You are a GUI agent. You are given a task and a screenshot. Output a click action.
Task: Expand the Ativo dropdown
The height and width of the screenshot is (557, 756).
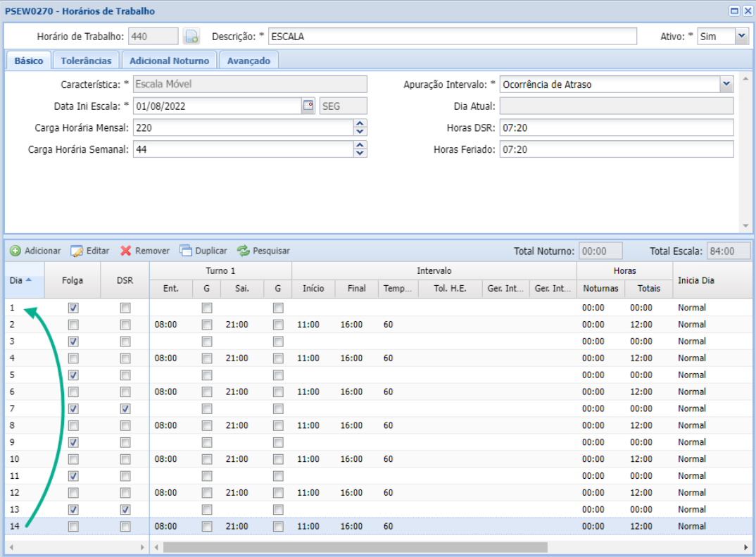click(741, 37)
